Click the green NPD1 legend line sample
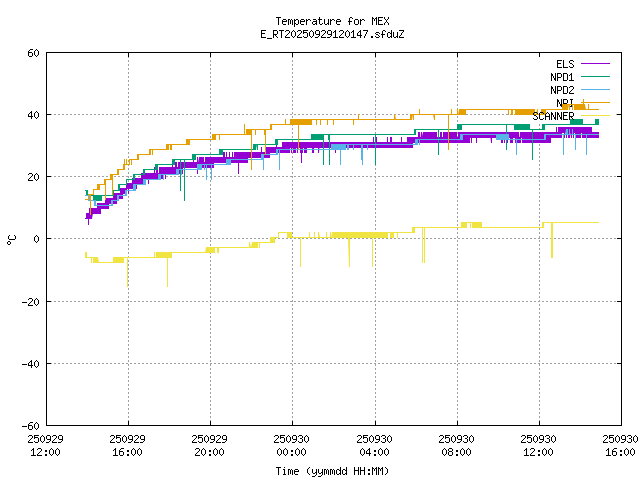Viewport: 640px width, 480px height. pos(594,77)
